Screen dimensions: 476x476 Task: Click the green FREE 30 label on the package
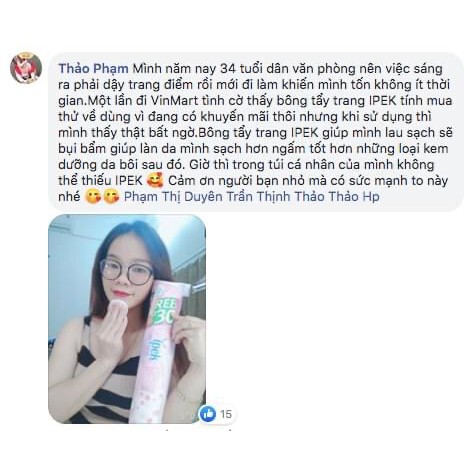tap(165, 309)
